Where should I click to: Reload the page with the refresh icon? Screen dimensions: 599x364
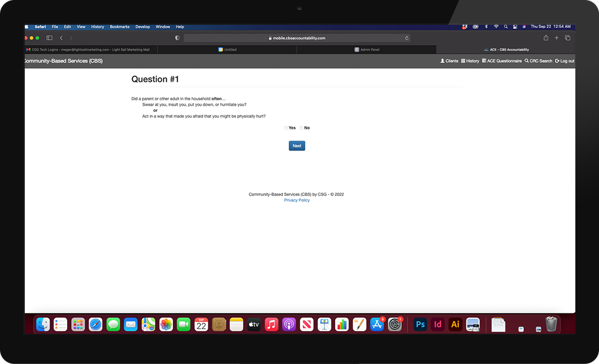(407, 38)
